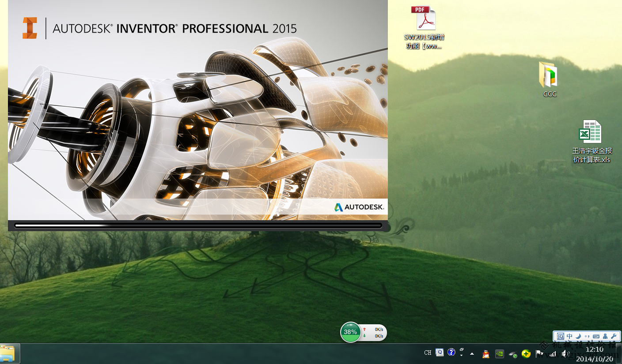Click the network speed 0K/s widget

[374, 333]
